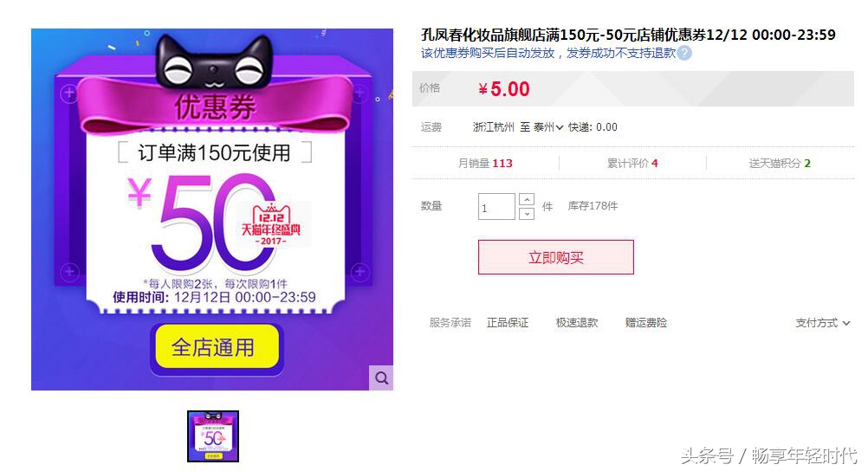Click the 正品保证 service promise link

[508, 323]
